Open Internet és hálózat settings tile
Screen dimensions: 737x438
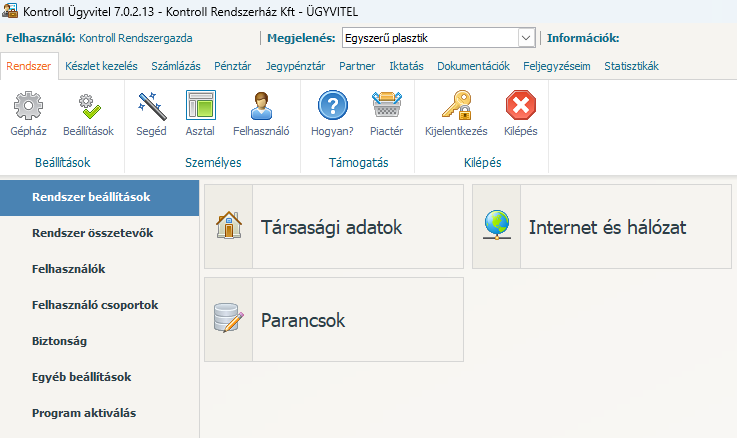[x=603, y=227]
